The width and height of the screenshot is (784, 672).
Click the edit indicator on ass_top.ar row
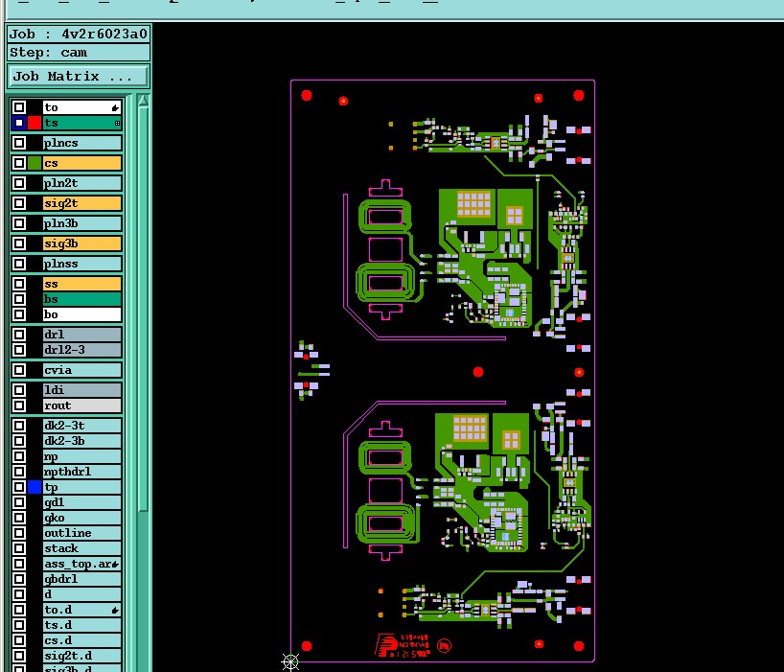click(115, 564)
